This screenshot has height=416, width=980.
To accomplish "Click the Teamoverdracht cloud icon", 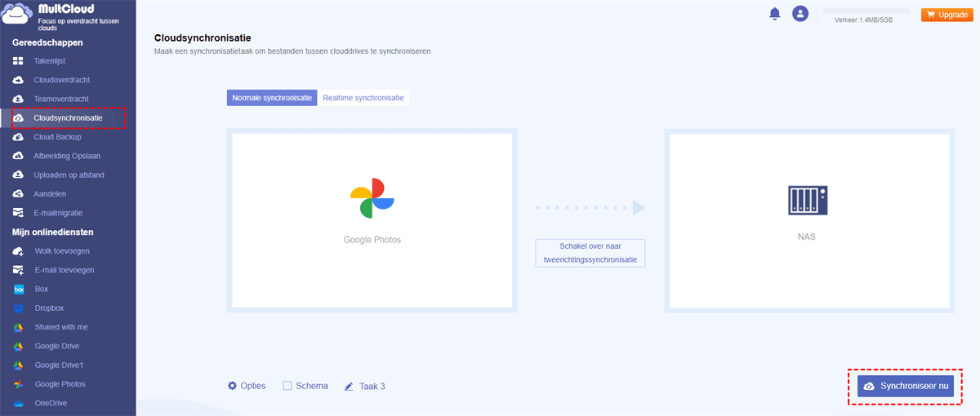I will (19, 99).
